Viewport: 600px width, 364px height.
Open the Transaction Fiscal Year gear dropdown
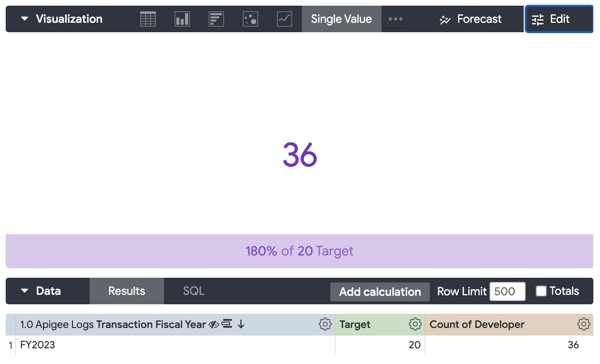tap(325, 324)
